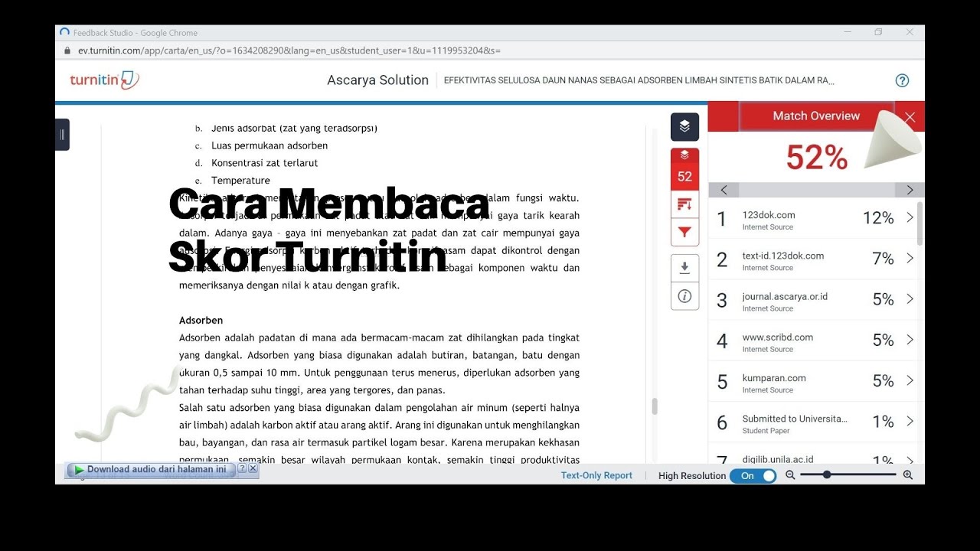This screenshot has width=980, height=551.
Task: Click the red filter funnel icon
Action: (684, 232)
